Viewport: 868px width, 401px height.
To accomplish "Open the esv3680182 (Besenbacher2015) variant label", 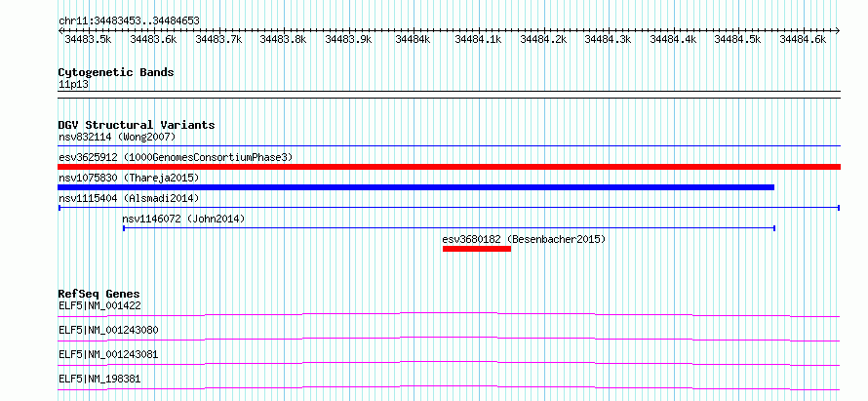I will tap(524, 239).
